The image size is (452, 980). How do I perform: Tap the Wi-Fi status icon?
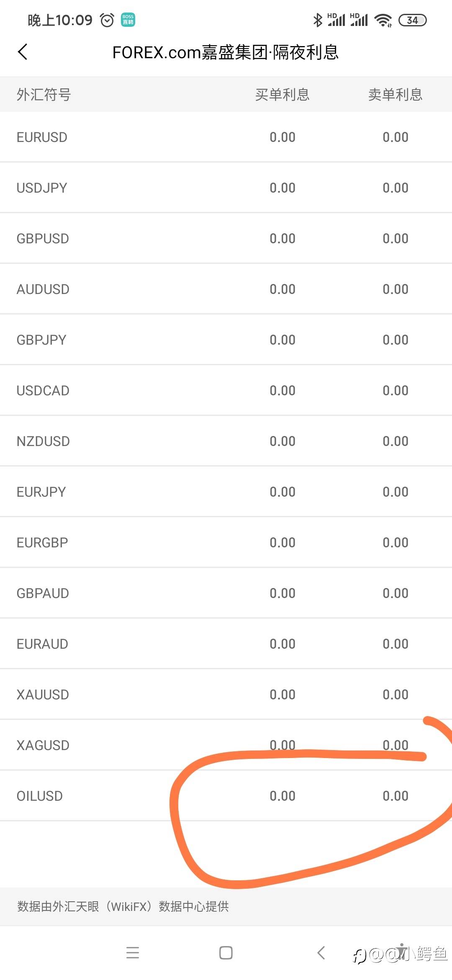383,20
